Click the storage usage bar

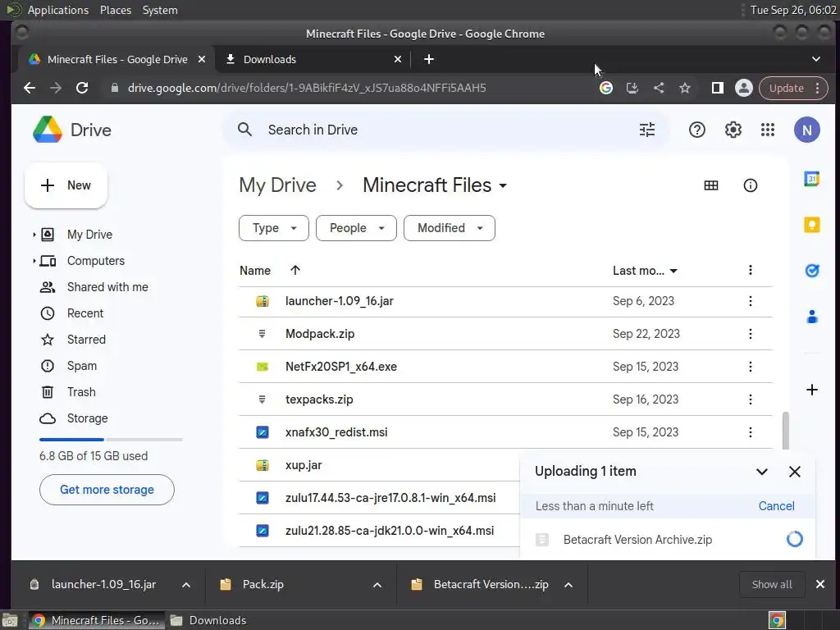111,440
